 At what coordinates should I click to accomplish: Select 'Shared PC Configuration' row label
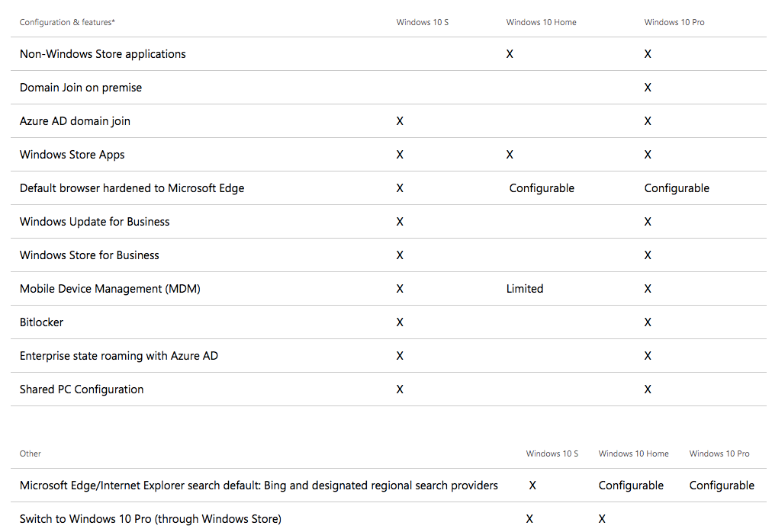tap(82, 389)
